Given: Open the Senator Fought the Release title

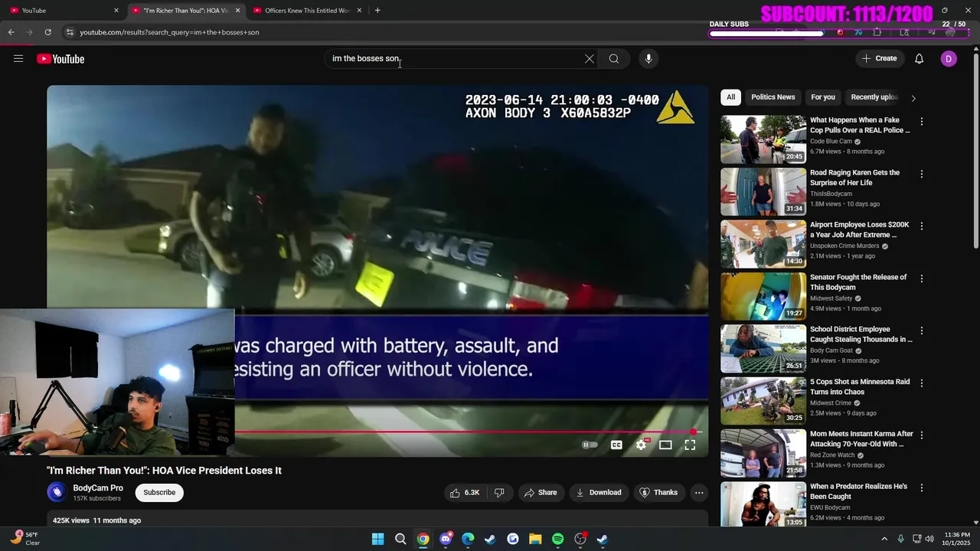Looking at the screenshot, I should (x=858, y=282).
